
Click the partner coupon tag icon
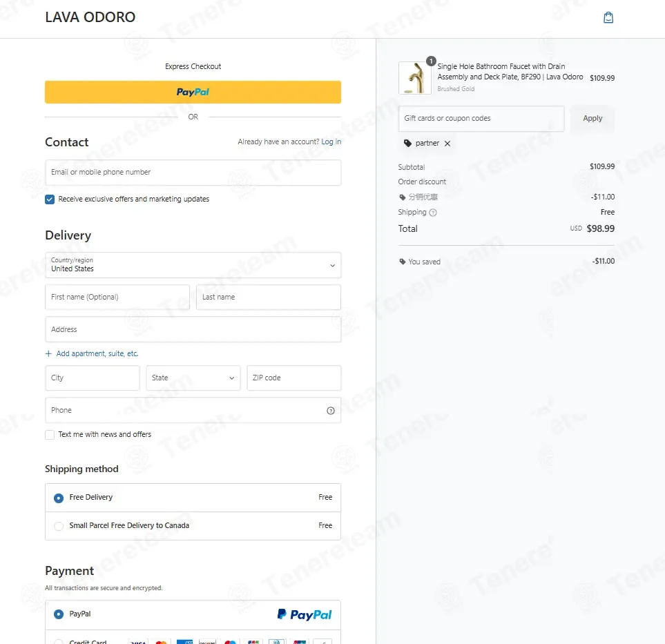pyautogui.click(x=407, y=144)
